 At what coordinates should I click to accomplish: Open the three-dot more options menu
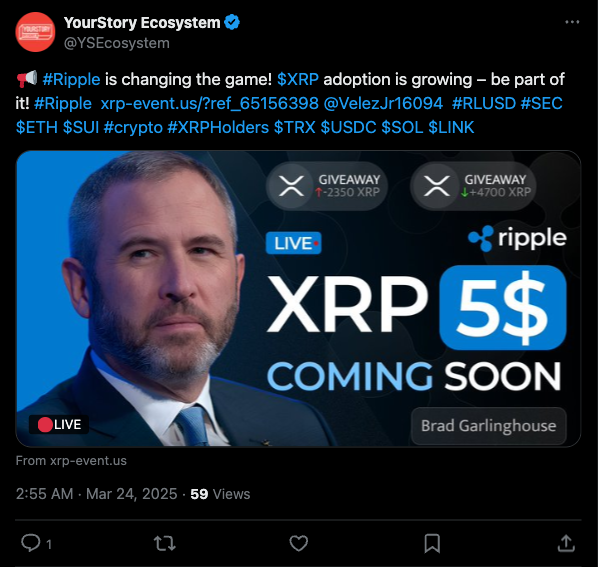click(572, 22)
